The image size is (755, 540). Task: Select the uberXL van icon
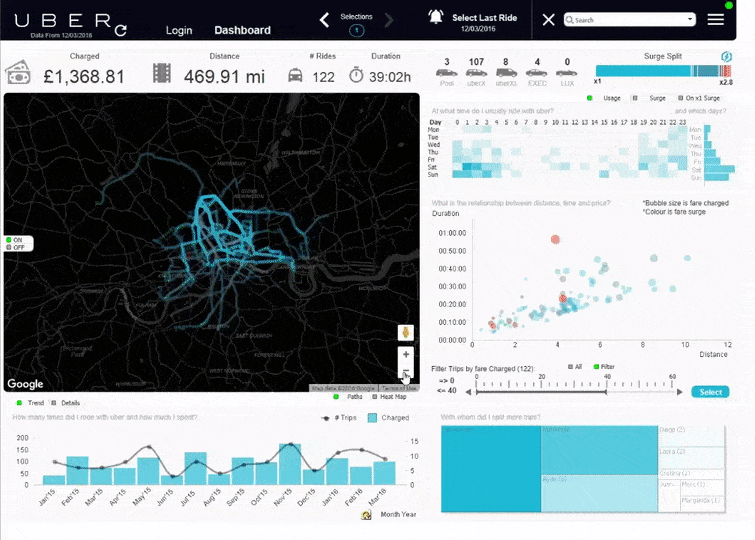[x=506, y=73]
